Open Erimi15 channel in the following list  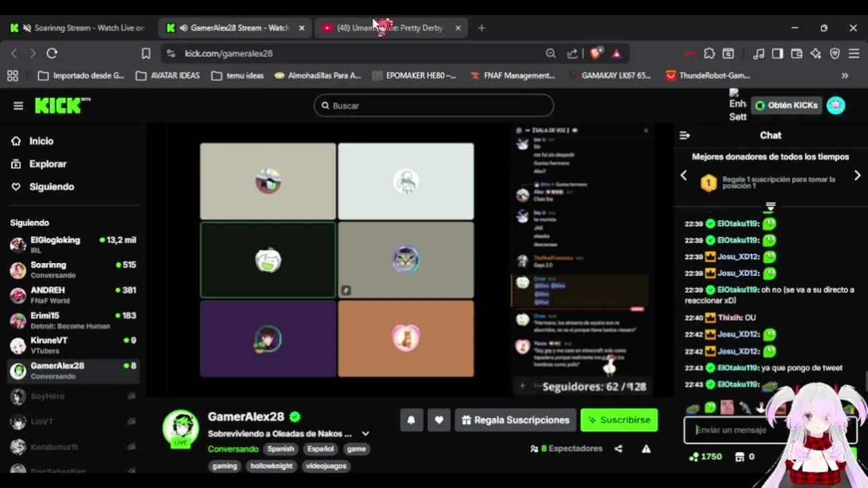pyautogui.click(x=73, y=320)
